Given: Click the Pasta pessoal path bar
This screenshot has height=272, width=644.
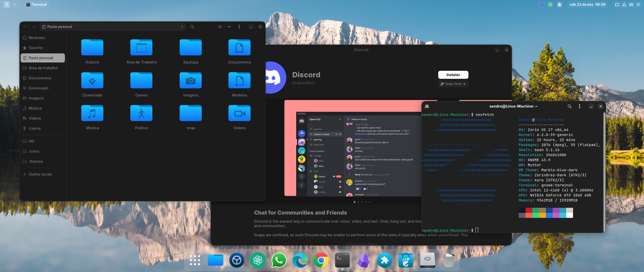Looking at the screenshot, I should tap(113, 27).
